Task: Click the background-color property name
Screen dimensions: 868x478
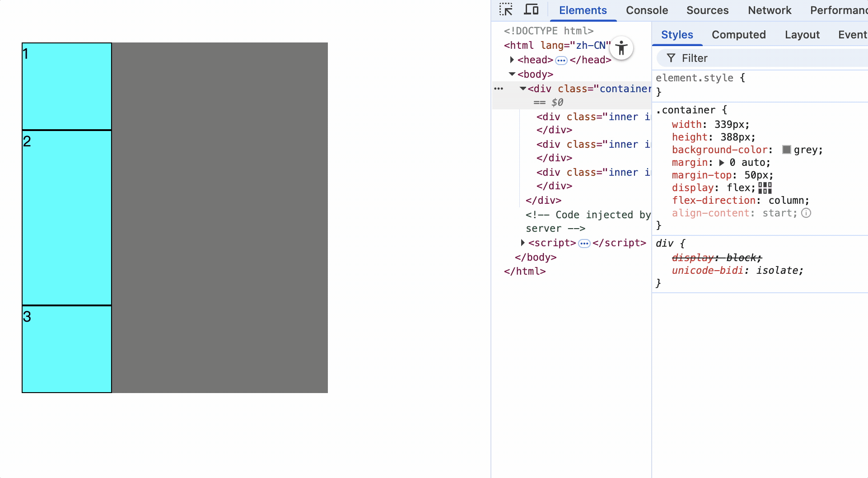Action: point(720,150)
